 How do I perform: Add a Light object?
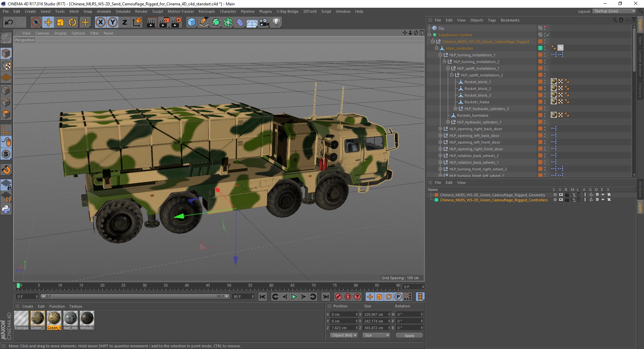coord(276,22)
